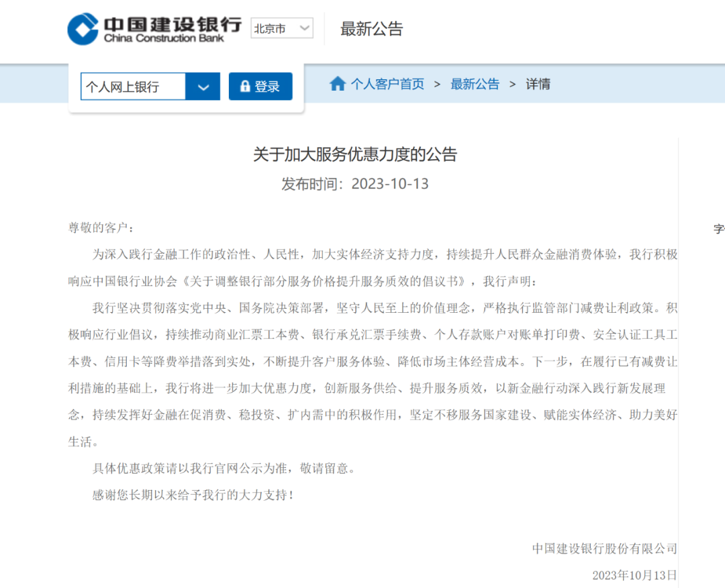
Task: Click the publish date 2023-10-13
Action: pos(390,184)
